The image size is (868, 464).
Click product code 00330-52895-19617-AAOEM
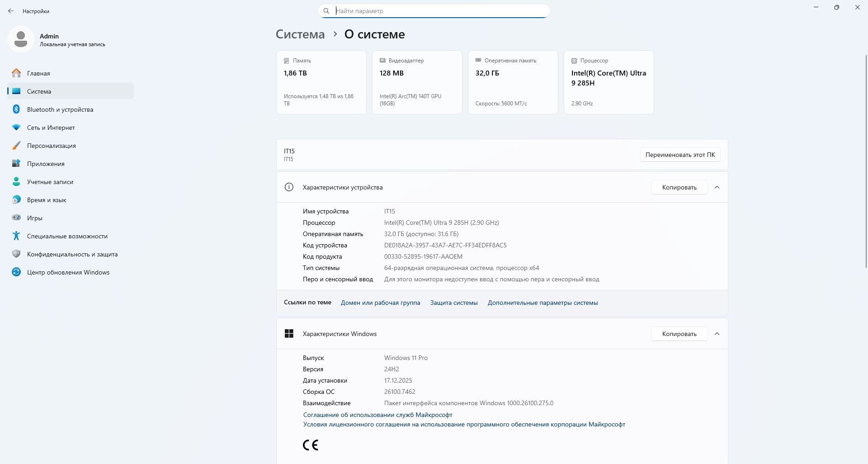[x=423, y=256]
